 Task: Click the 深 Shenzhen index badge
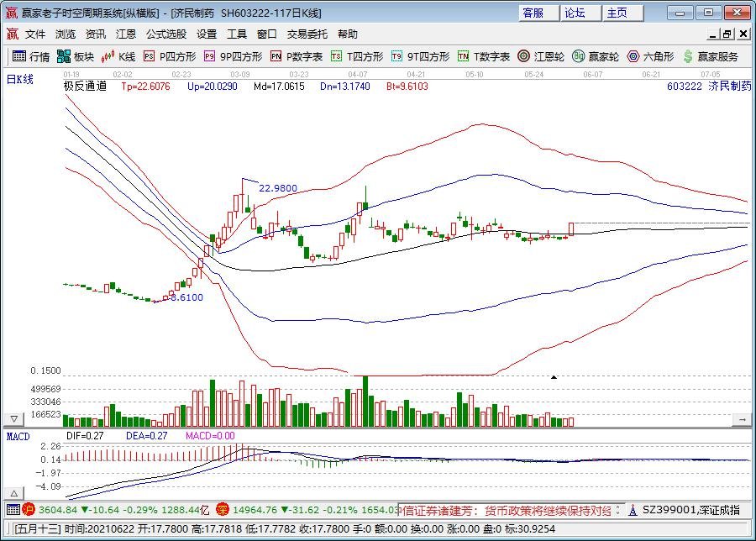click(x=223, y=509)
